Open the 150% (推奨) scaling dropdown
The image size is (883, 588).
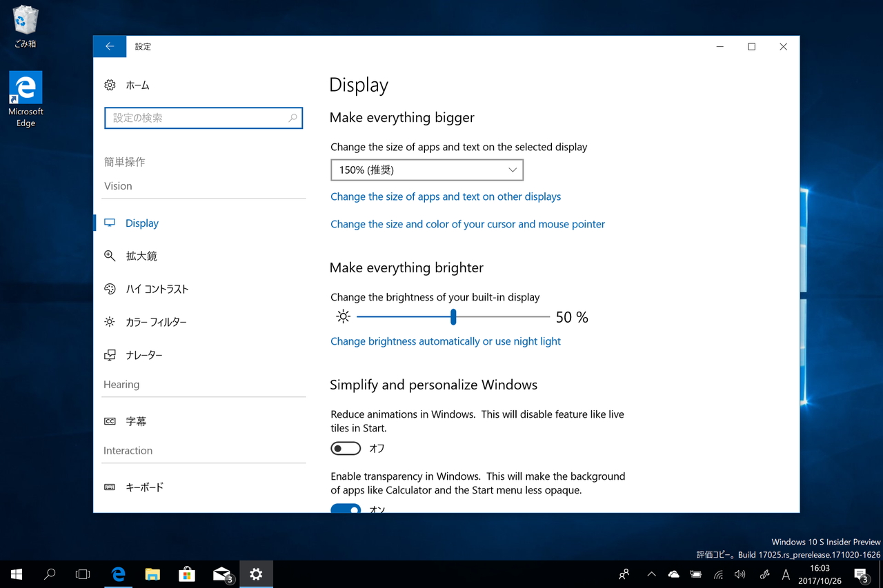pos(427,170)
